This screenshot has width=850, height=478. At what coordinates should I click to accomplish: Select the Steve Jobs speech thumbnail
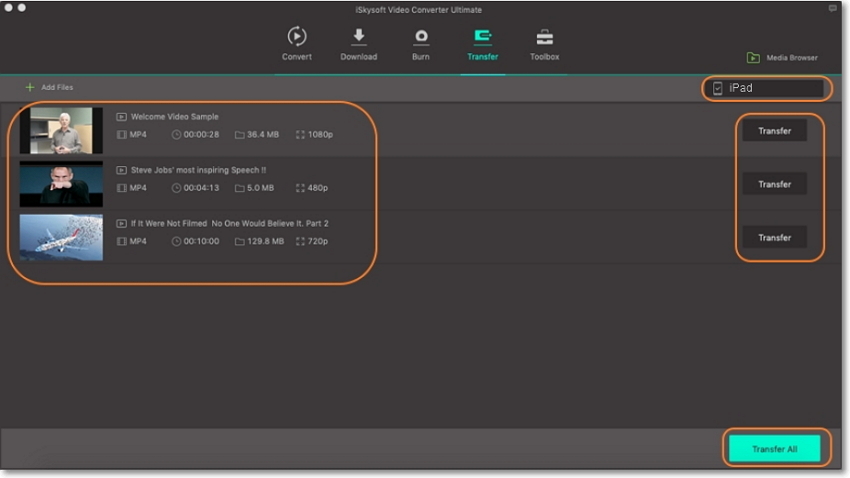(61, 184)
